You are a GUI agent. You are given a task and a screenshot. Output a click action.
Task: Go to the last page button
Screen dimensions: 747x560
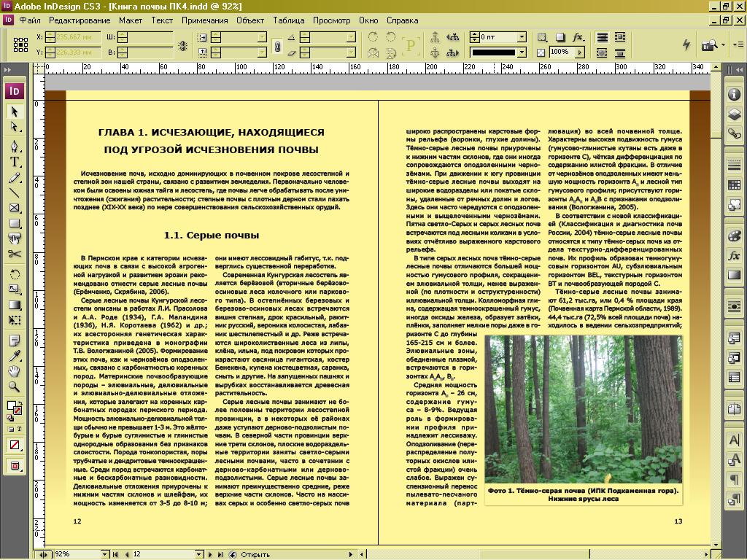[x=220, y=554]
